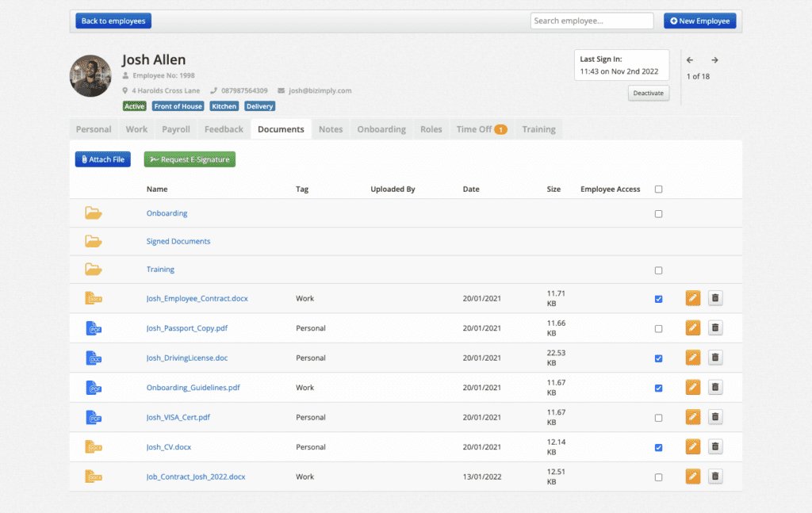
Task: Switch to the Payroll tab
Action: (x=176, y=129)
